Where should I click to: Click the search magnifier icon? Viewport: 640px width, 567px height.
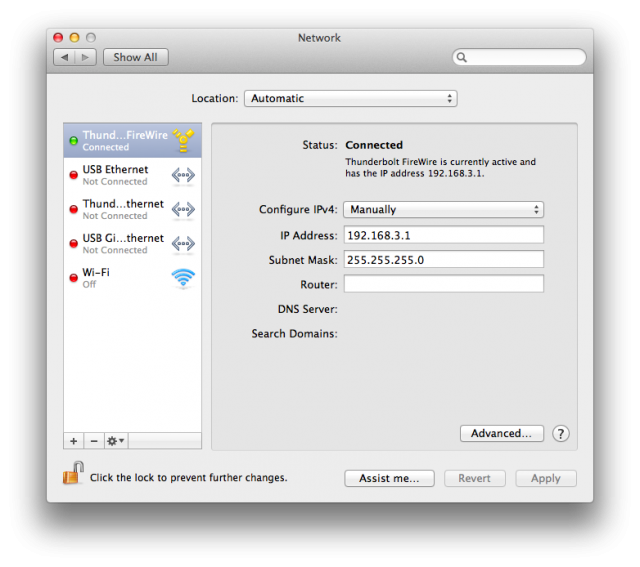pyautogui.click(x=462, y=57)
